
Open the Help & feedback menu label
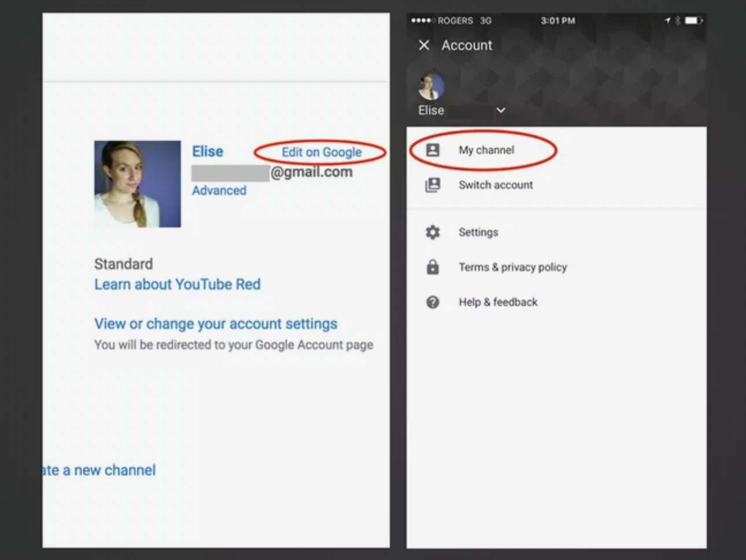(498, 302)
